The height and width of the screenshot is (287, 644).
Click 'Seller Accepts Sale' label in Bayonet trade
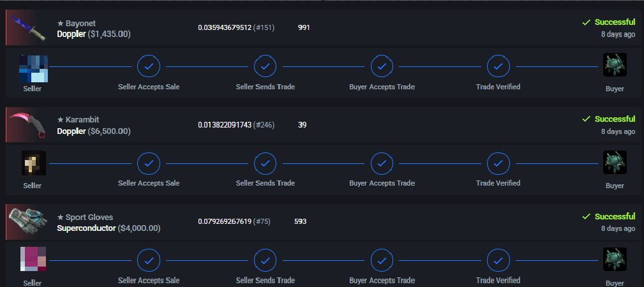coord(149,87)
